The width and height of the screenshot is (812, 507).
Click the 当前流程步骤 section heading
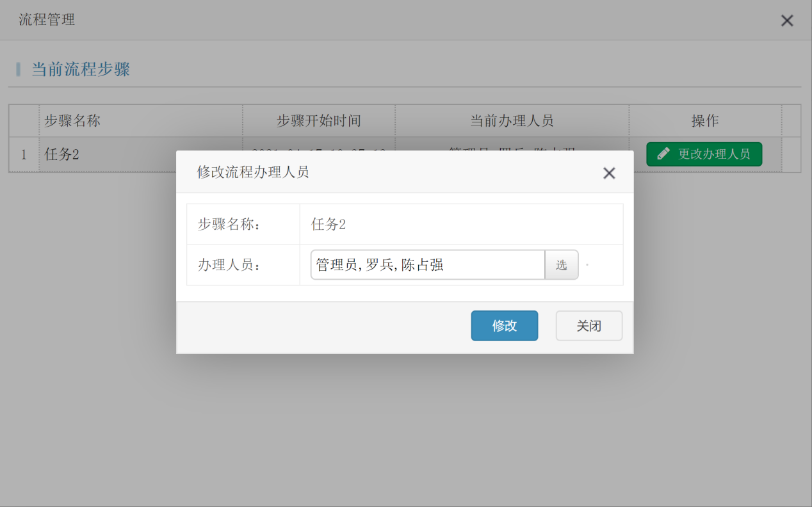click(x=81, y=69)
